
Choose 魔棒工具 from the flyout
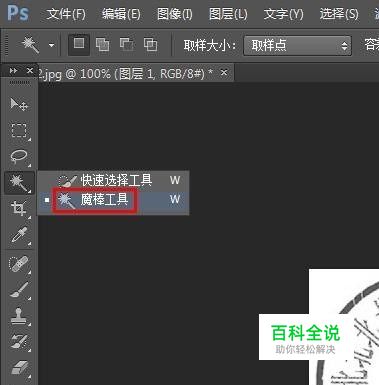(x=113, y=200)
